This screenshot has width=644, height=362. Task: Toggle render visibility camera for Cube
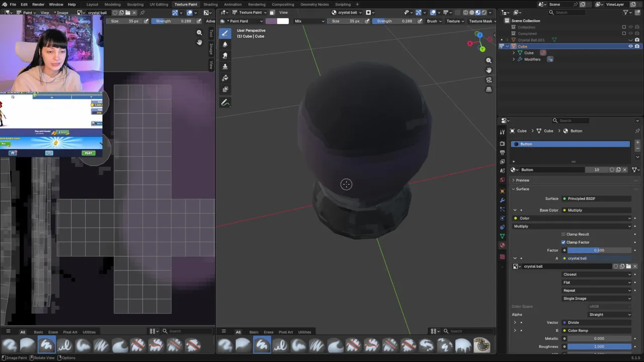pos(637,46)
